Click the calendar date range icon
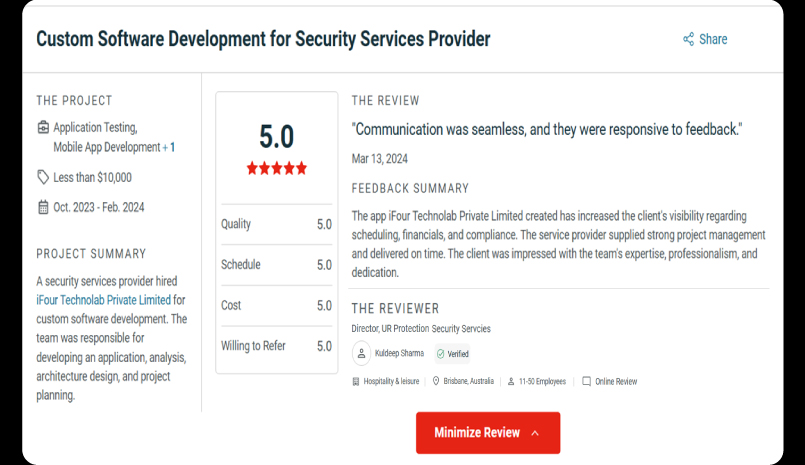 click(x=43, y=207)
